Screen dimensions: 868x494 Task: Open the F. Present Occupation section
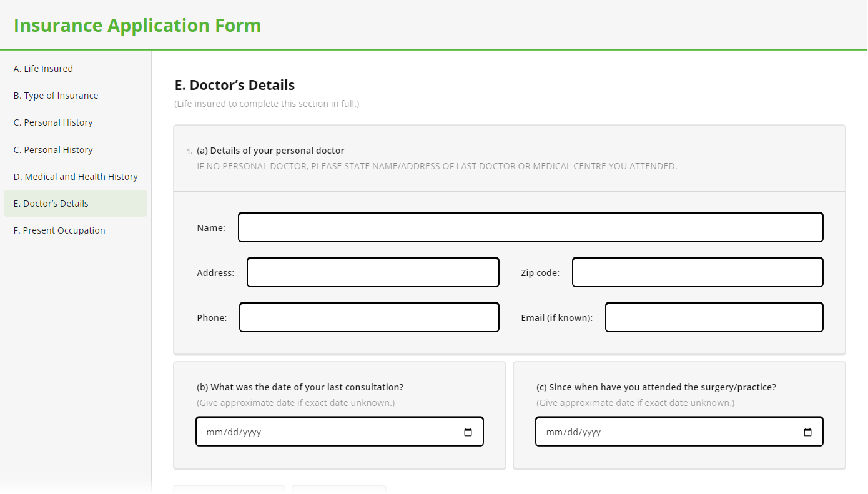click(59, 230)
